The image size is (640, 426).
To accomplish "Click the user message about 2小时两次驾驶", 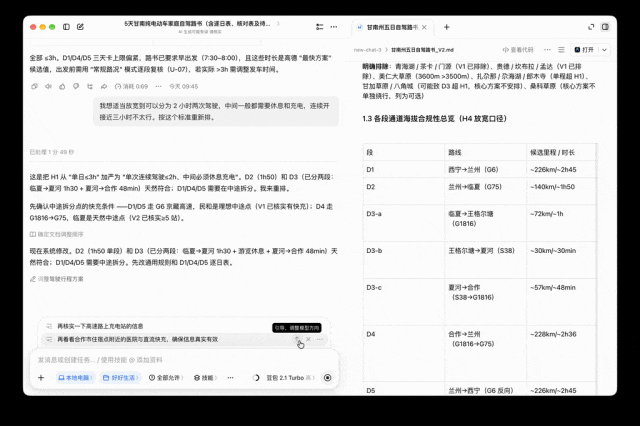I will pyautogui.click(x=216, y=111).
